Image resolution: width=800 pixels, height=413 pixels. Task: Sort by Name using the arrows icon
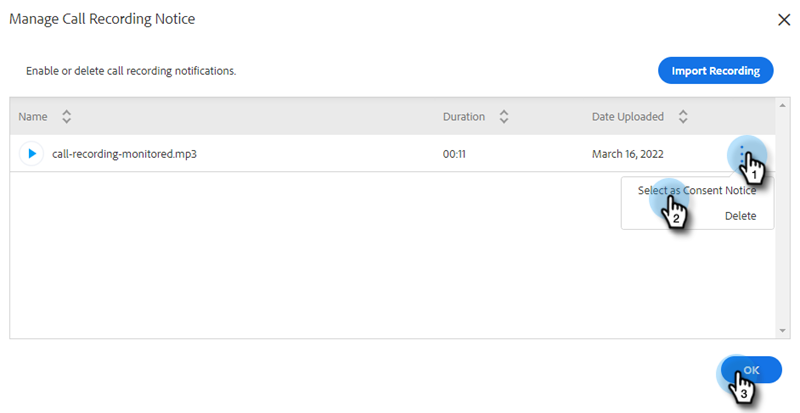(66, 116)
